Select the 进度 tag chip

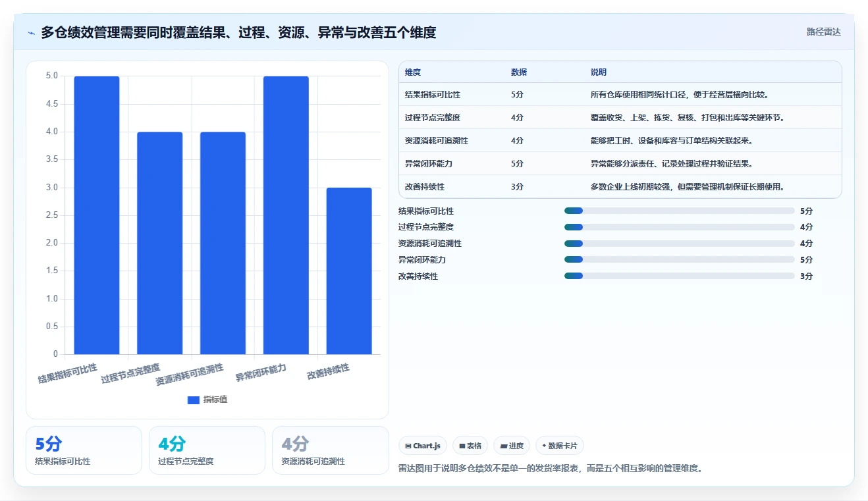pyautogui.click(x=512, y=446)
